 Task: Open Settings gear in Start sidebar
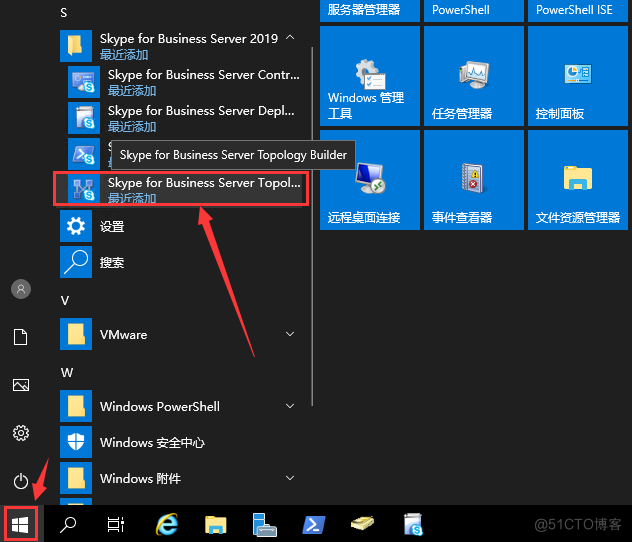point(21,433)
